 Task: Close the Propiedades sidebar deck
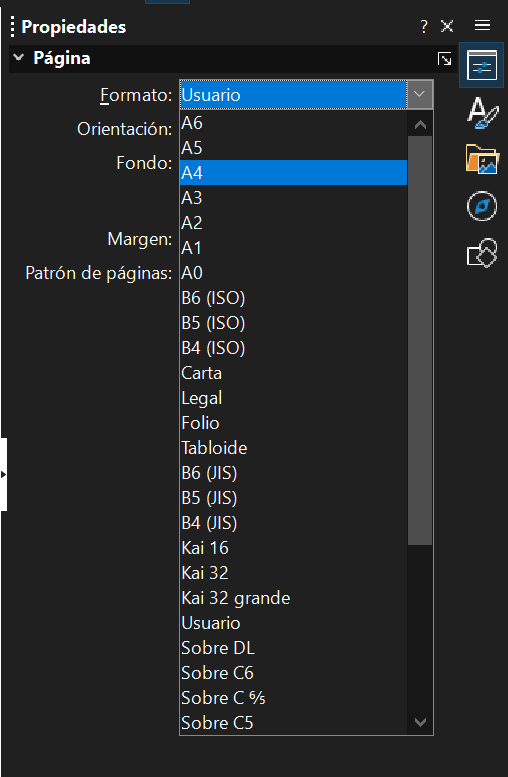coord(447,26)
